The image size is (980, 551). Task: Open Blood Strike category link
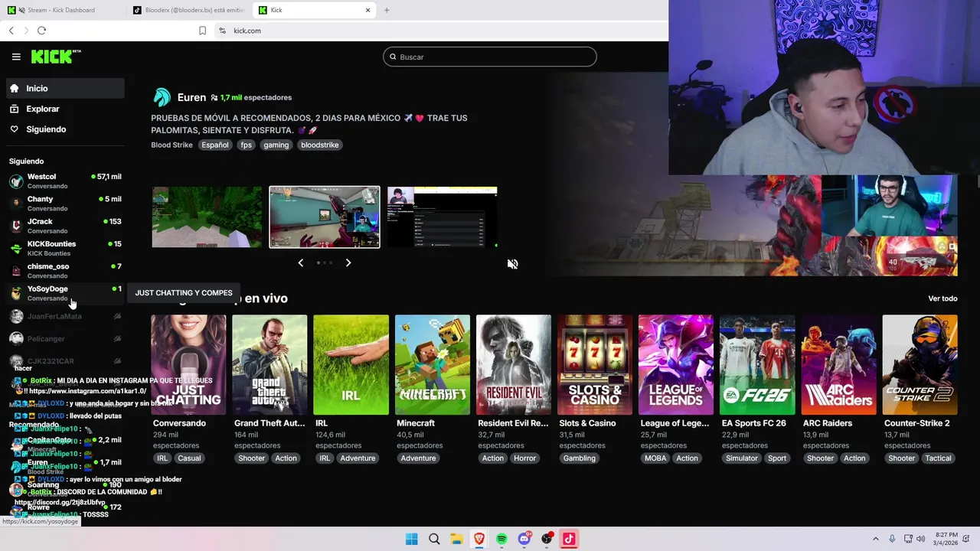pyautogui.click(x=171, y=145)
